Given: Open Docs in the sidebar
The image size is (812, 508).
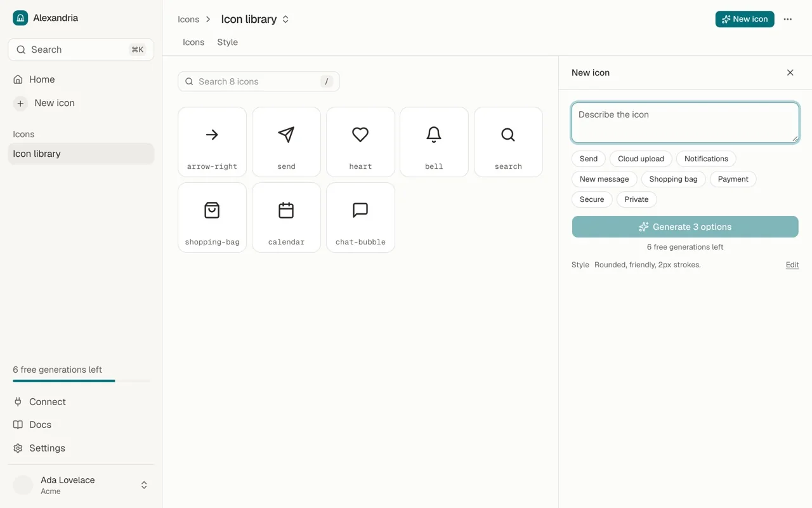Looking at the screenshot, I should pos(81,425).
